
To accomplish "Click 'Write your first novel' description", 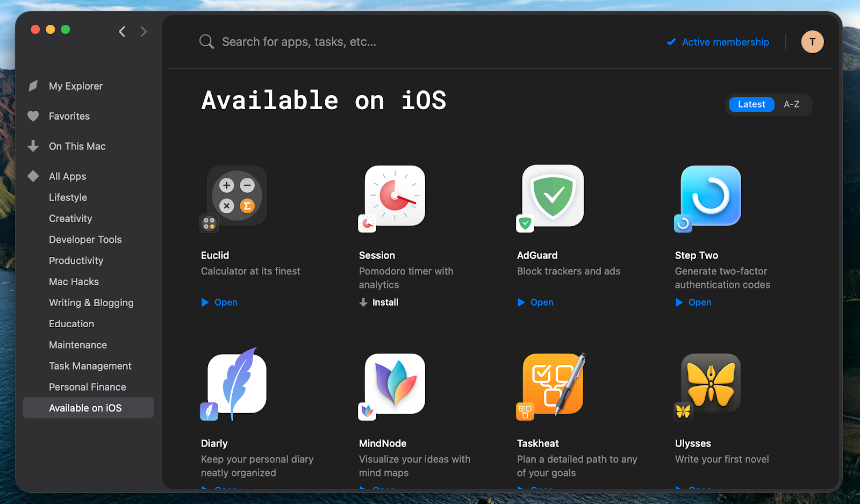I will [x=722, y=459].
